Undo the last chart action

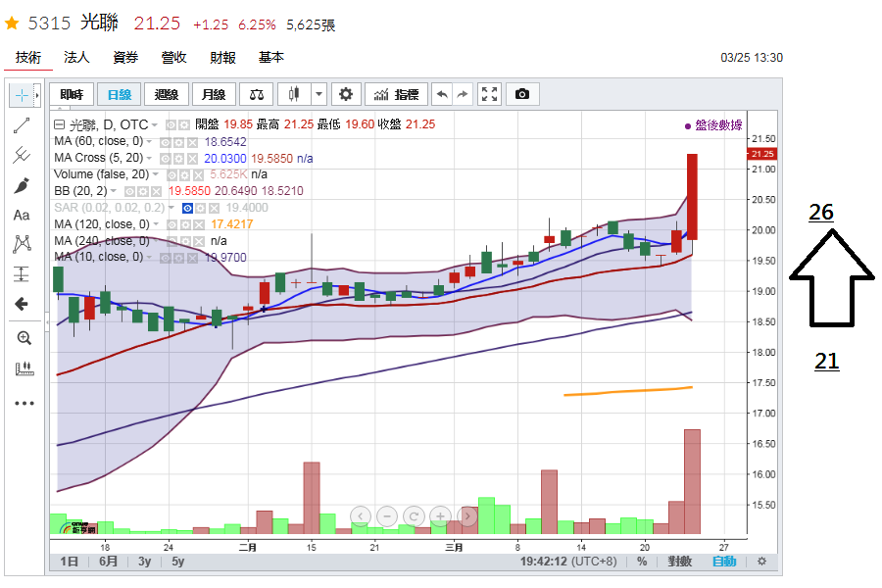pos(442,94)
